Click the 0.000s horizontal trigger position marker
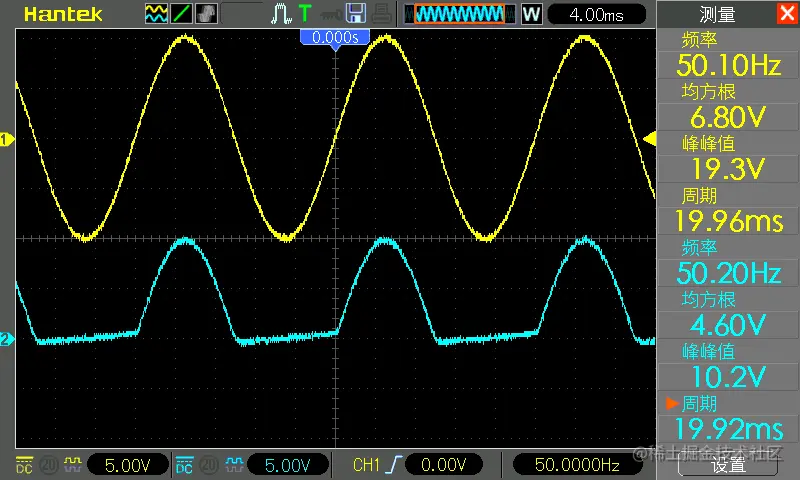The height and width of the screenshot is (480, 800). click(335, 38)
